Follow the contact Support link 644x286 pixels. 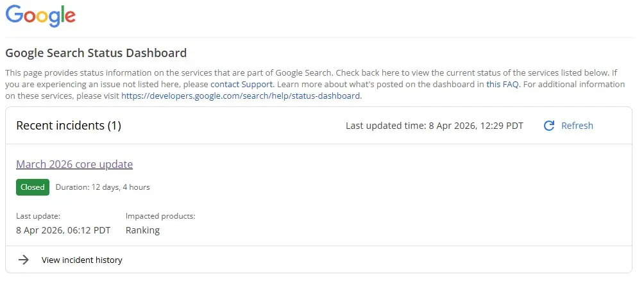pyautogui.click(x=241, y=85)
